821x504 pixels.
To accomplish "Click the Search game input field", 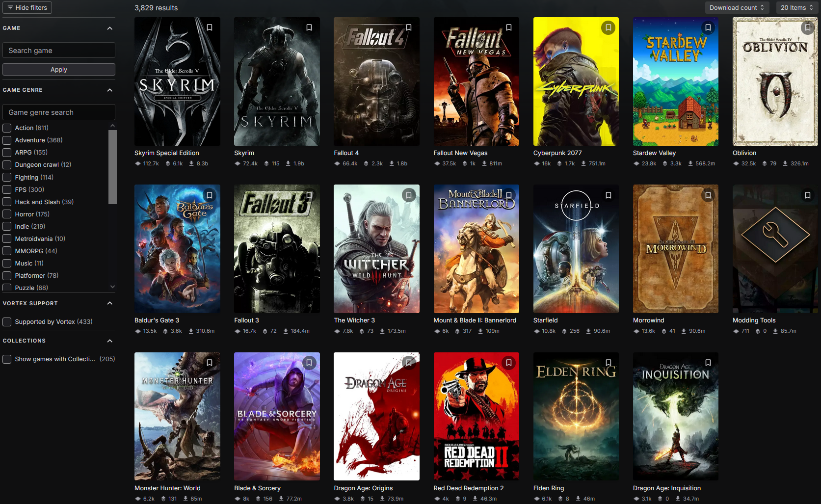I will click(x=59, y=51).
